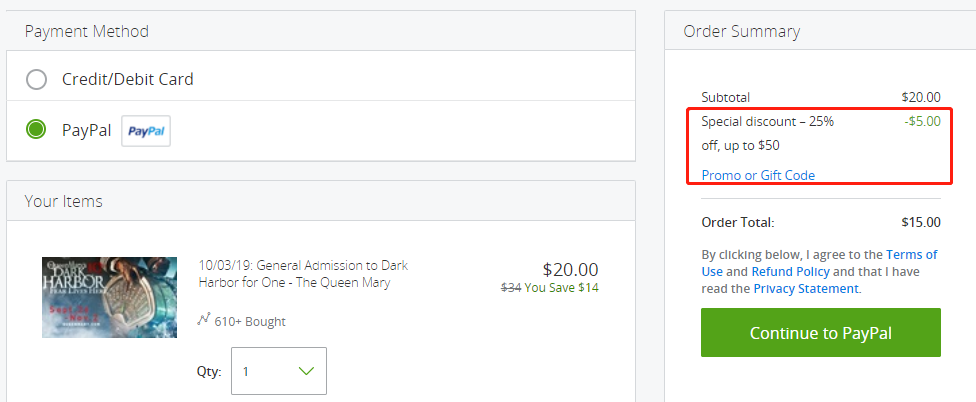Open the Qty quantity dropdown
The width and height of the screenshot is (976, 402).
[278, 371]
